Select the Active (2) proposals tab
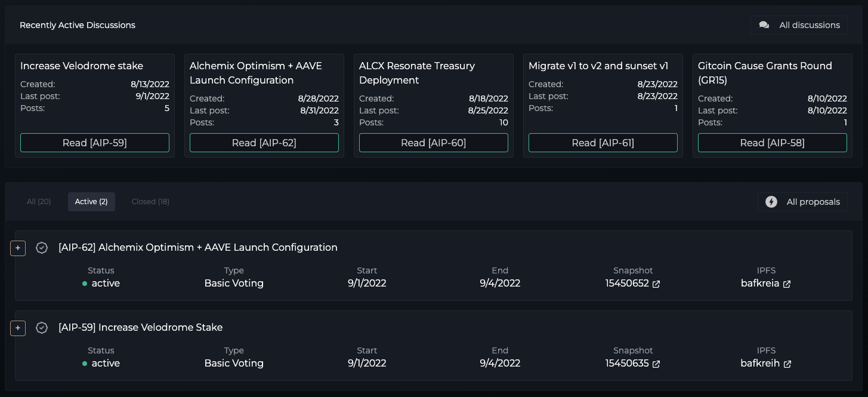The width and height of the screenshot is (868, 397). pos(91,202)
